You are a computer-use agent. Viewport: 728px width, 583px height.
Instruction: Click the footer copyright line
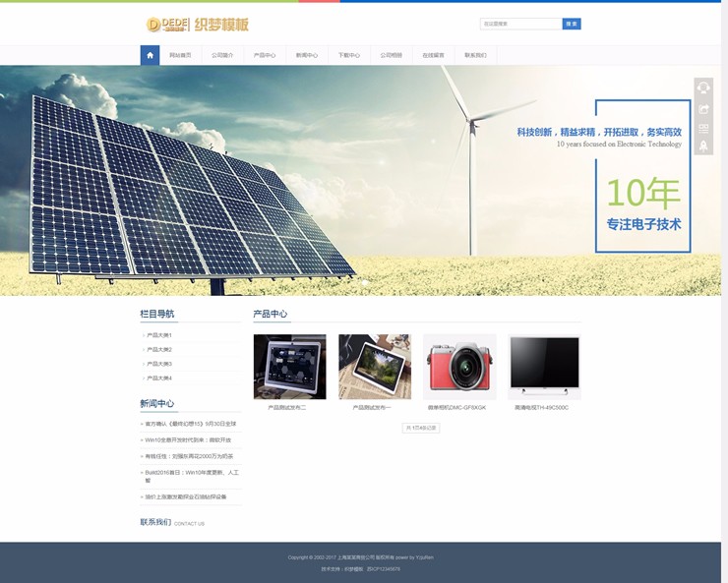(x=360, y=557)
